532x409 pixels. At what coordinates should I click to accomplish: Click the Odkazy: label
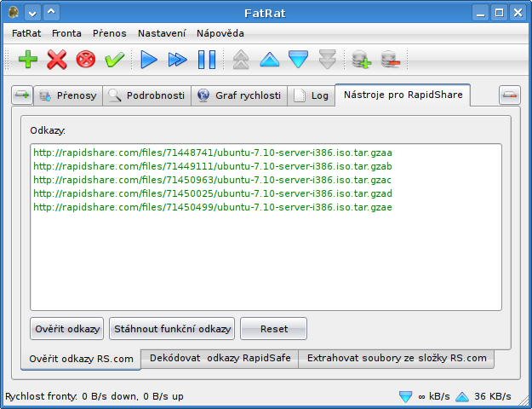(x=48, y=130)
